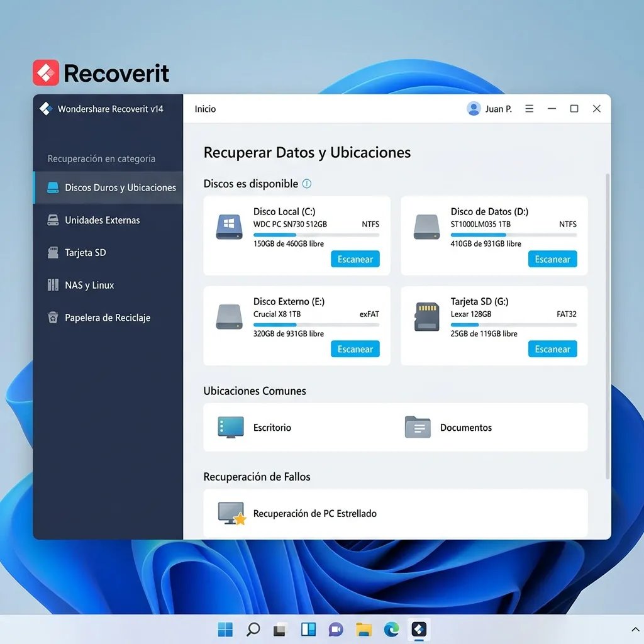Click the info icon next to Discos es disponible
Viewport: 644px width, 644px height.
[307, 184]
